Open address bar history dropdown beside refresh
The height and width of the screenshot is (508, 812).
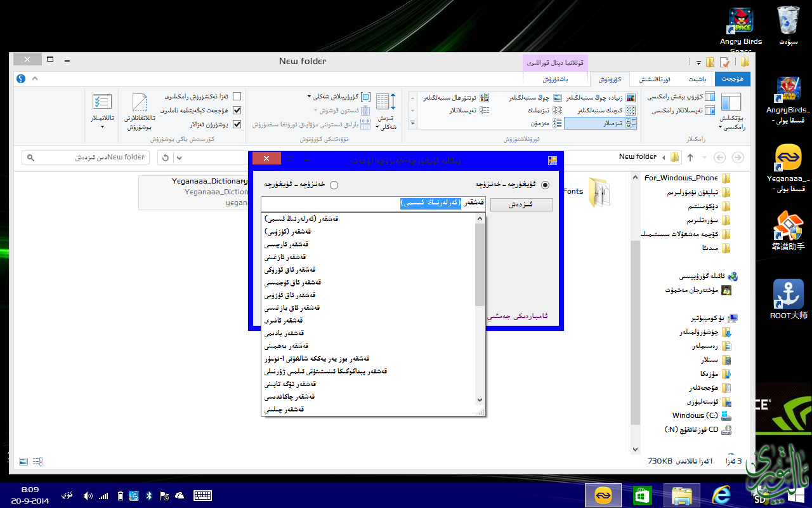click(179, 157)
